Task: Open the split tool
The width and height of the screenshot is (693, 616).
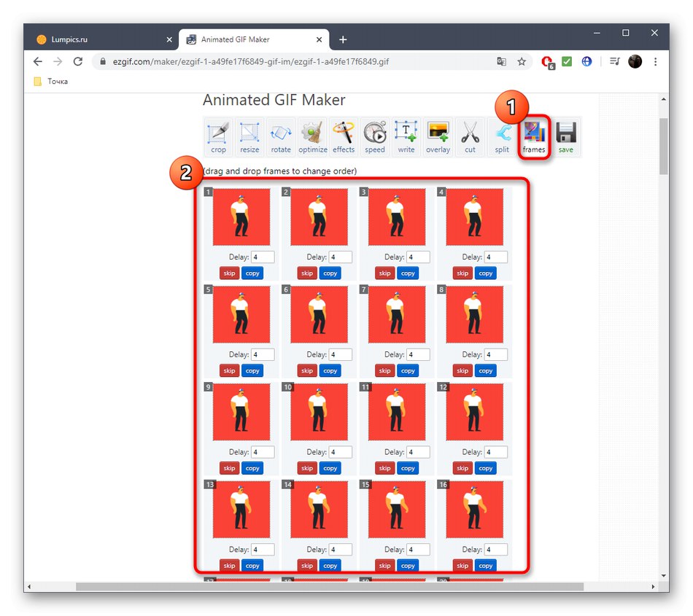Action: [502, 137]
